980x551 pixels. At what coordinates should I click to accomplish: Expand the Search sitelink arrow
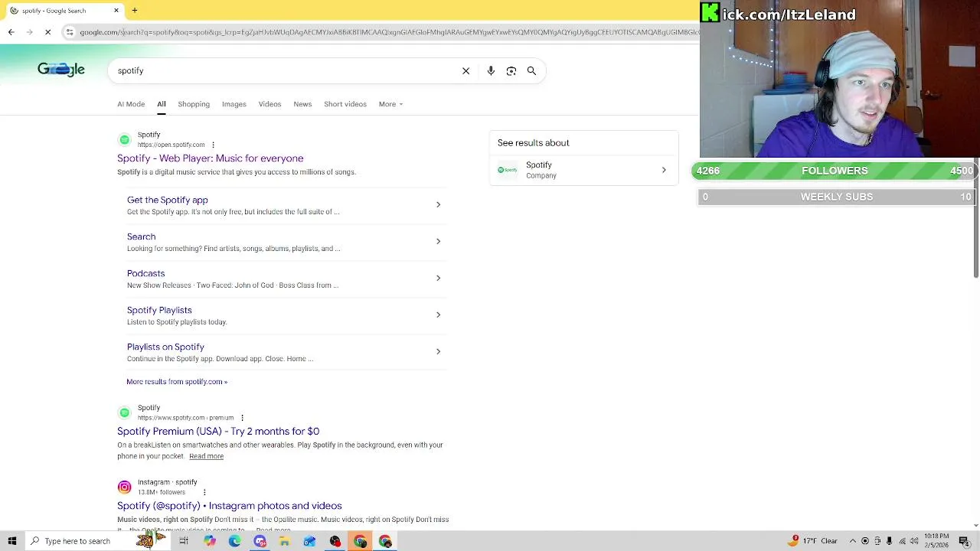(438, 241)
